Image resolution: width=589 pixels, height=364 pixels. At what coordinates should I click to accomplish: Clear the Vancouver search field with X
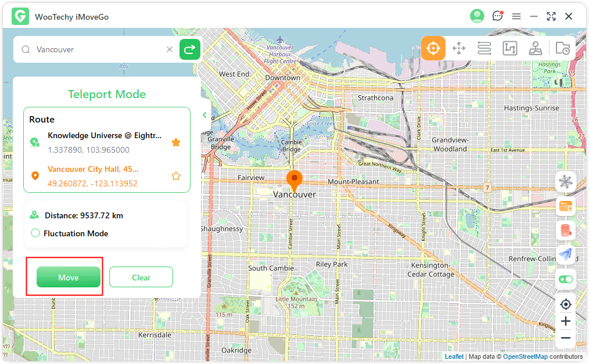pos(169,49)
